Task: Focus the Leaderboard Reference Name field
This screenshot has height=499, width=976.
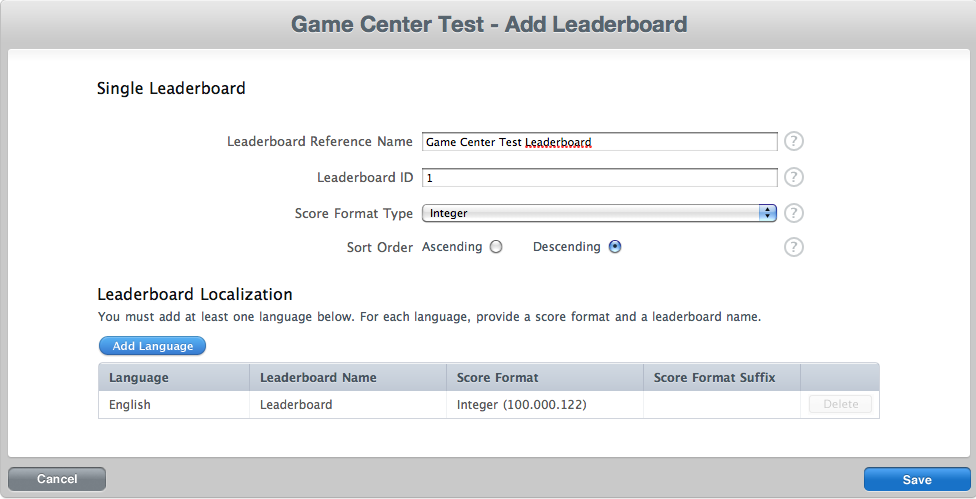Action: (x=599, y=142)
